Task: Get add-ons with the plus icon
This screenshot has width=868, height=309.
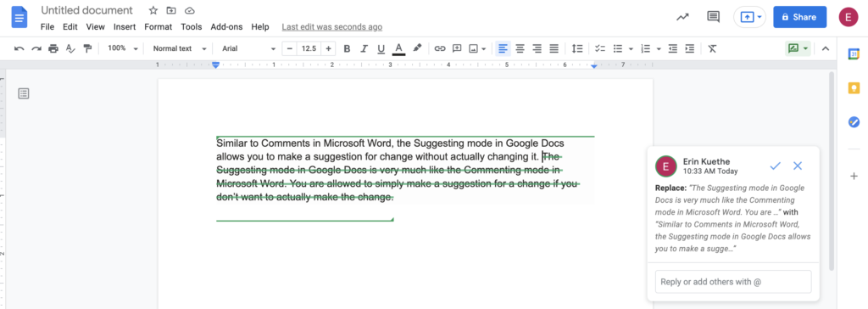Action: click(854, 176)
